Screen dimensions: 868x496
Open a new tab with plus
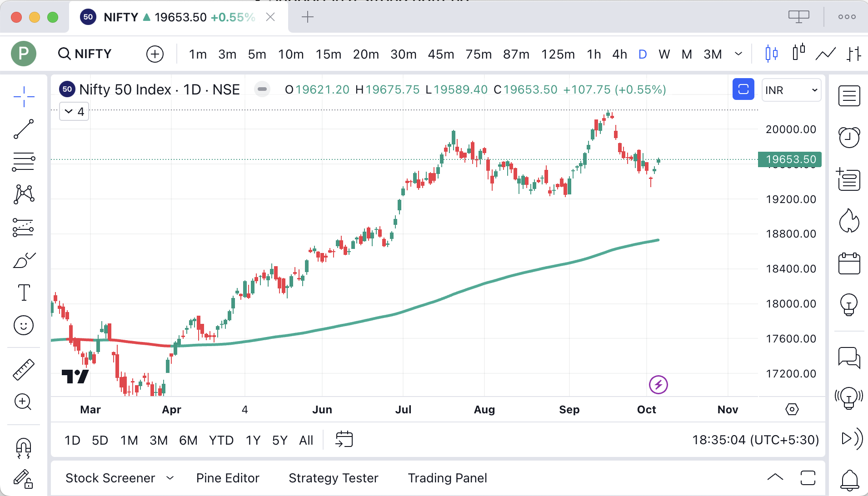pyautogui.click(x=308, y=17)
